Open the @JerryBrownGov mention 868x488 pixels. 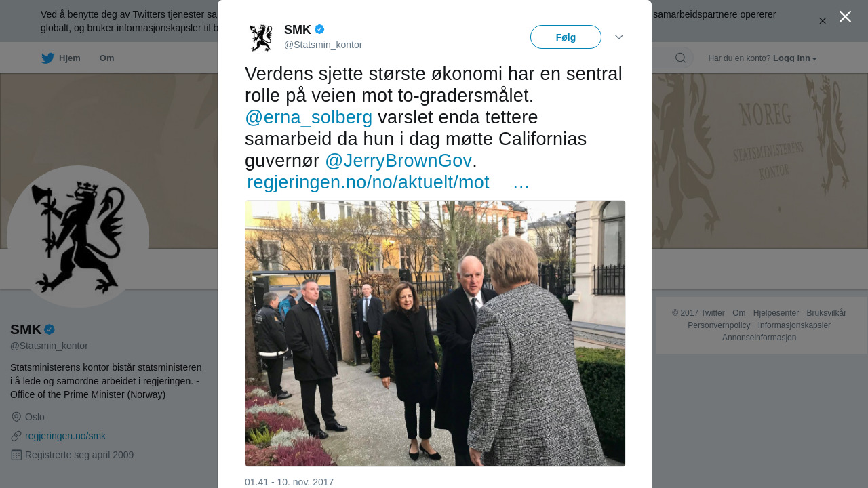398,161
